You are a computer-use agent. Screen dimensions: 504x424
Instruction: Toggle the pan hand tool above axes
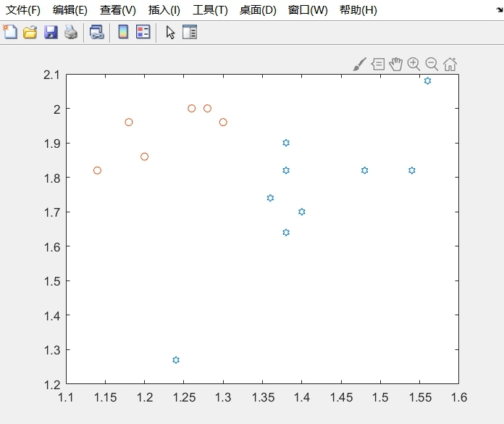pyautogui.click(x=395, y=65)
